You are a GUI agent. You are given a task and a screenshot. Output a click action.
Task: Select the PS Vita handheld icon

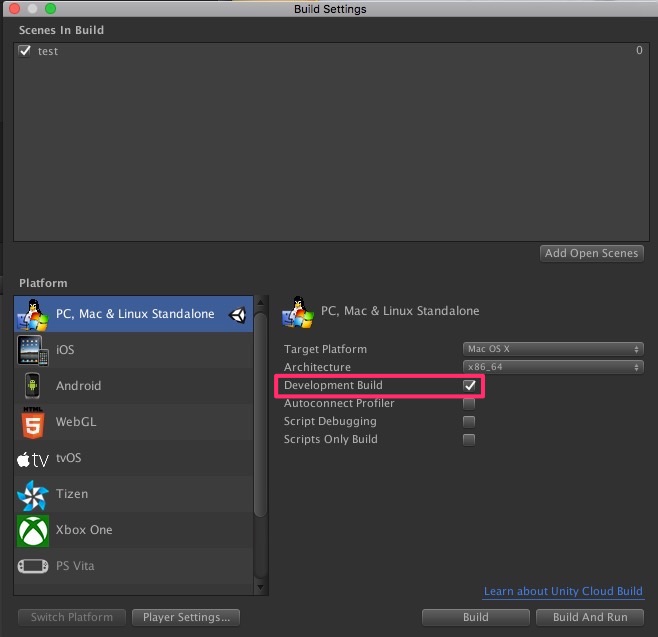pyautogui.click(x=33, y=566)
